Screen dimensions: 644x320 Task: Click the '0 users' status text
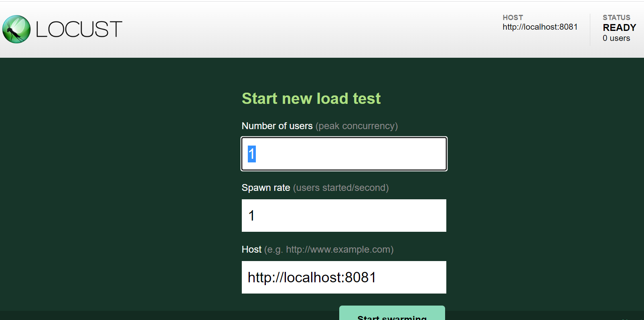(616, 38)
